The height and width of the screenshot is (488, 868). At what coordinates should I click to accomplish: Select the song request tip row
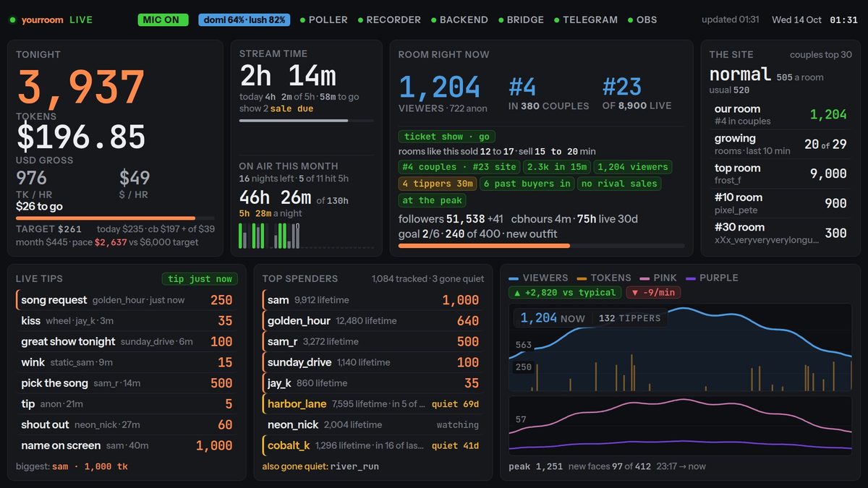126,300
